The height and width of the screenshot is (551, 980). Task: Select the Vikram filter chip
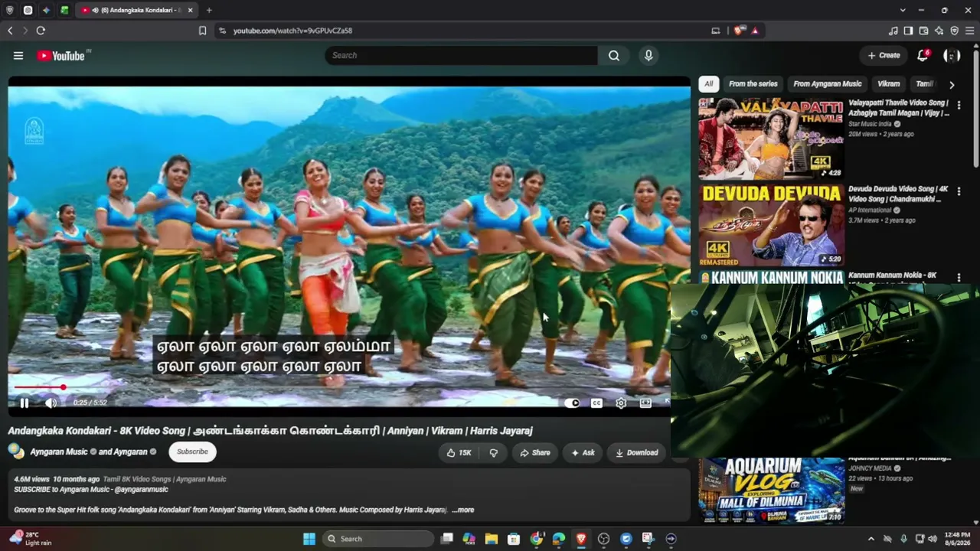coord(888,84)
